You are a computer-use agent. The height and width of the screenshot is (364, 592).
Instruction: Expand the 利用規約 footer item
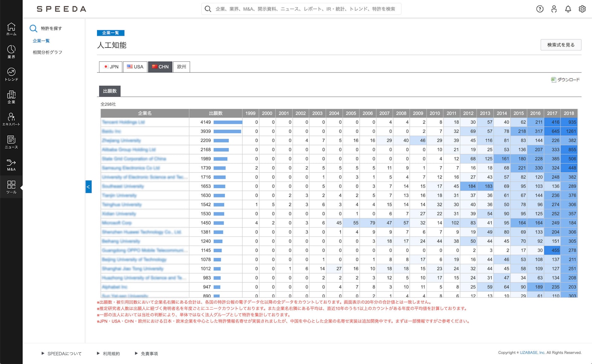click(108, 353)
